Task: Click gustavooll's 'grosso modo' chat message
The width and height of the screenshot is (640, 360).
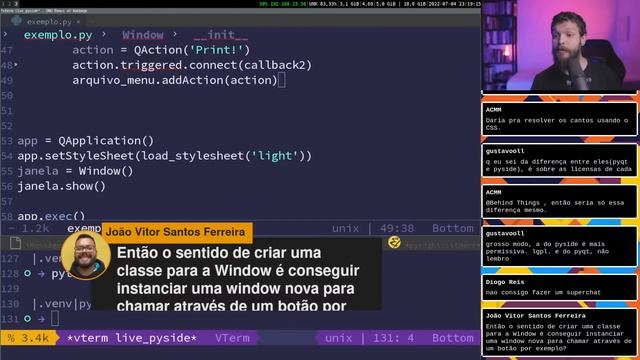Action: click(x=559, y=247)
